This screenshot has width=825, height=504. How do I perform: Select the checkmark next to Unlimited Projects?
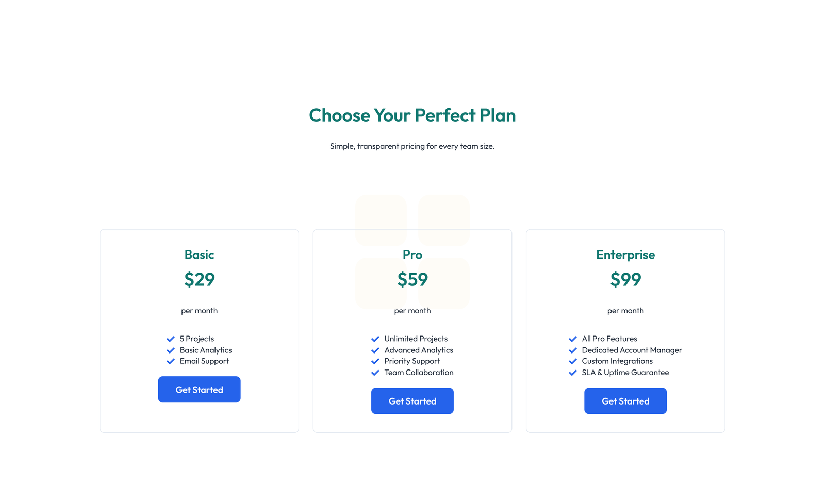coord(375,339)
